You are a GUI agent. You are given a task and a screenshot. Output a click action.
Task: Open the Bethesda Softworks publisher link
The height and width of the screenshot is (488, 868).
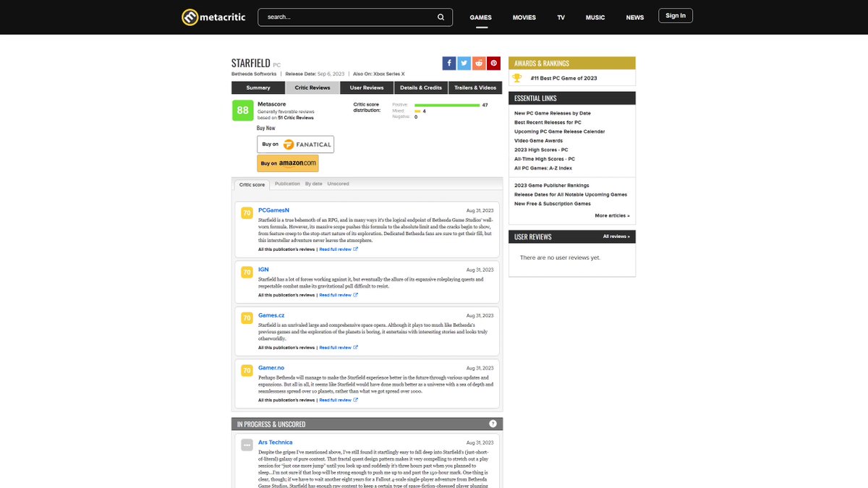click(254, 74)
